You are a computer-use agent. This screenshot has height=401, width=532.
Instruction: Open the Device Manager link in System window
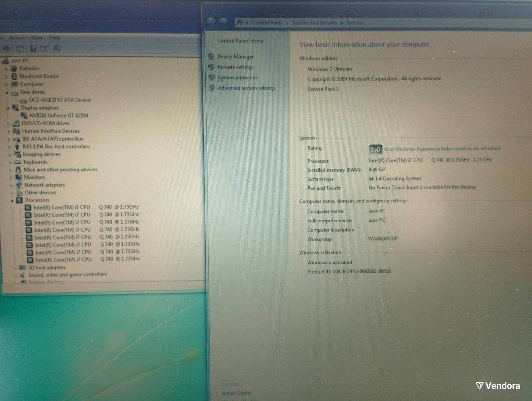235,57
